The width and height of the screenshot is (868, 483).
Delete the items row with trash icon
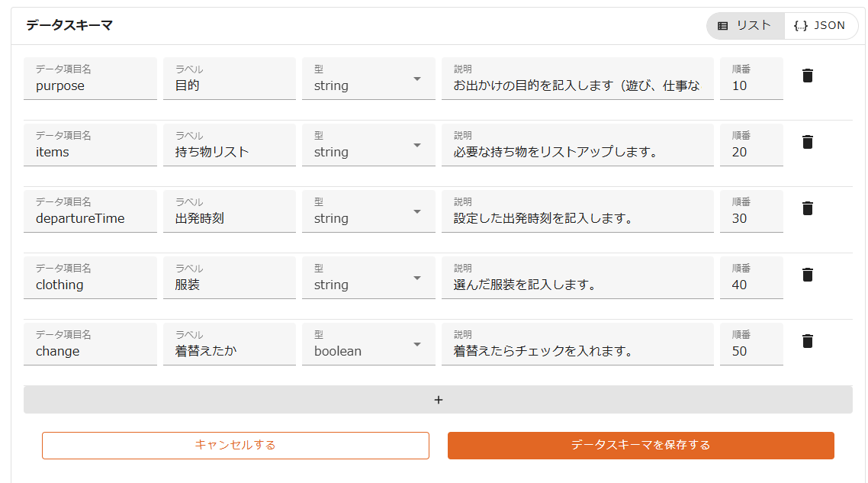point(808,142)
